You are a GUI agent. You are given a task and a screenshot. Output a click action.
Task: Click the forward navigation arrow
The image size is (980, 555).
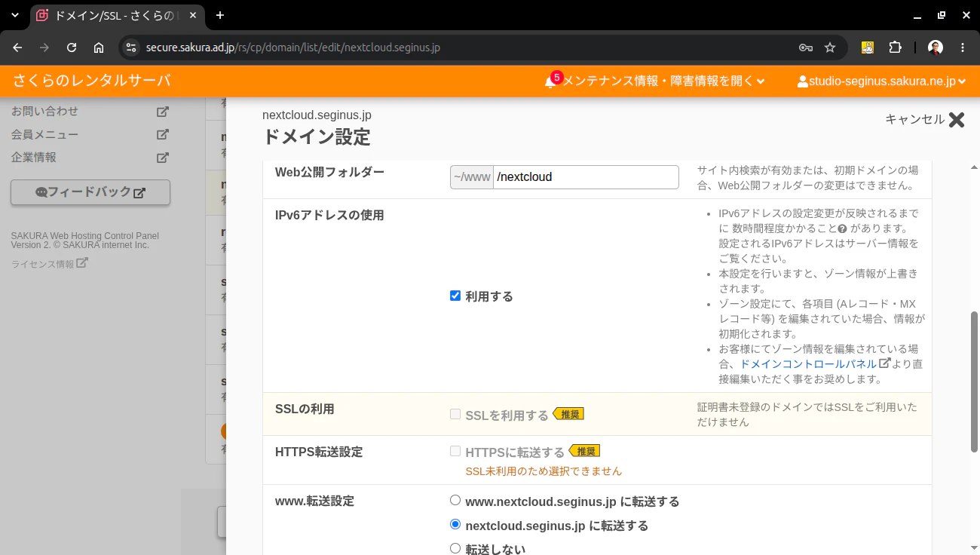pos(44,48)
